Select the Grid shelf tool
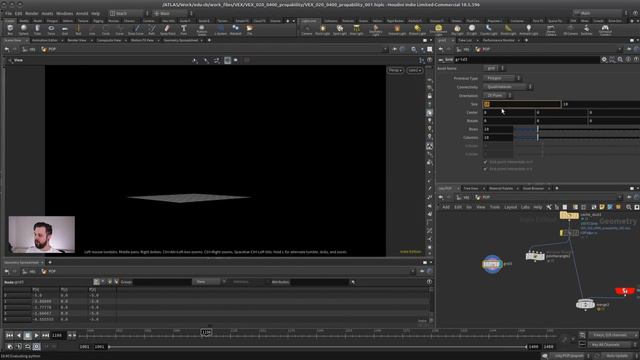Screen dimensions: 640x360 (64, 29)
